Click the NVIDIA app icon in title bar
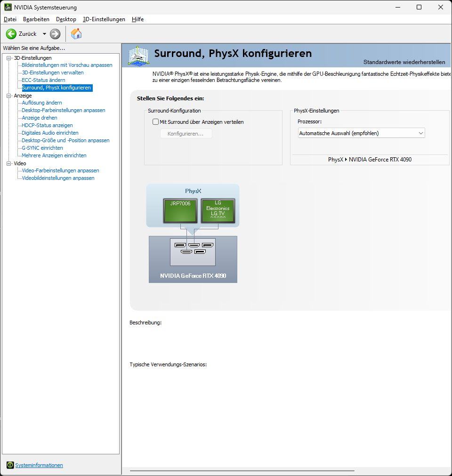Viewport: 452px width, 476px height. [x=8, y=7]
